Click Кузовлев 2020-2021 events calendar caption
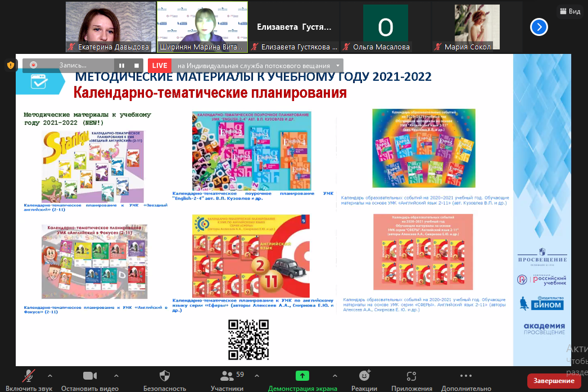Image resolution: width=588 pixels, height=392 pixels. pos(425,200)
